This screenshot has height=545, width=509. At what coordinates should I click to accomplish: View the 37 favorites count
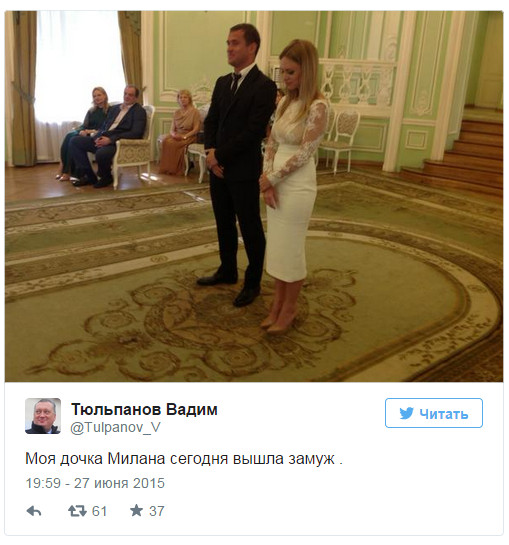[x=157, y=511]
